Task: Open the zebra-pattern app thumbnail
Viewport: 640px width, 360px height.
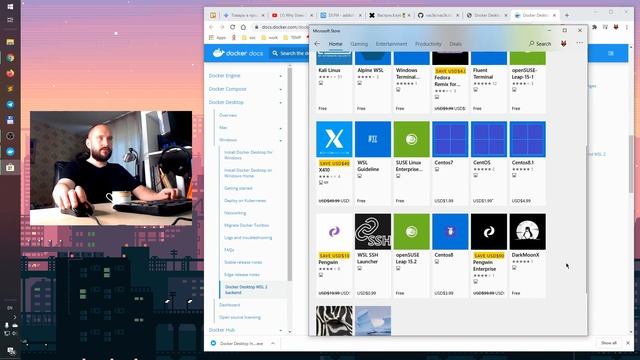Action: (x=334, y=321)
